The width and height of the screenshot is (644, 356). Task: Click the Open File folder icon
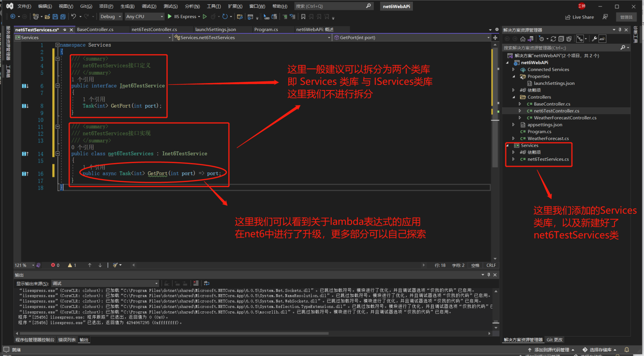coord(47,16)
